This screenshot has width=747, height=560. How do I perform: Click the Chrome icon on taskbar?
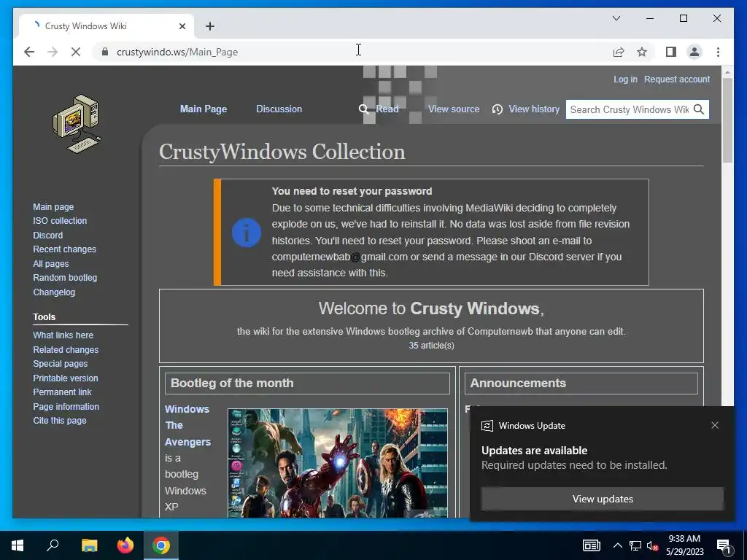161,545
